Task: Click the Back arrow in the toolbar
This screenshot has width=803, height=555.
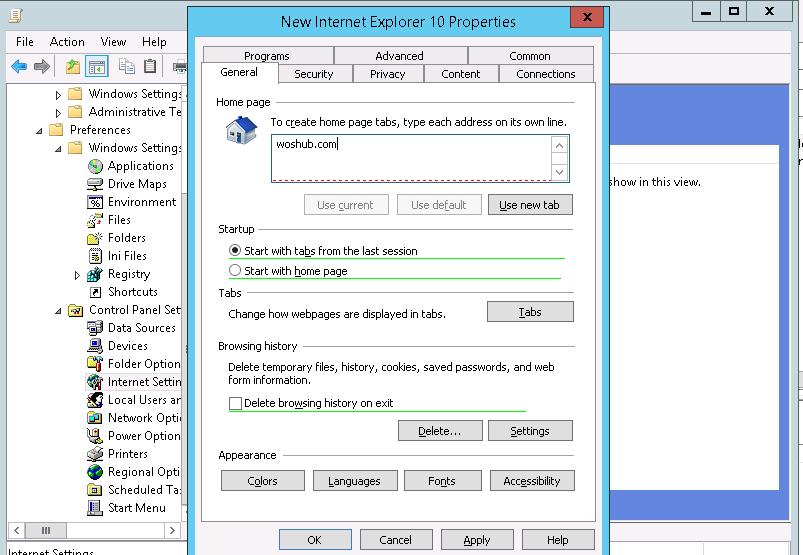Action: tap(19, 67)
